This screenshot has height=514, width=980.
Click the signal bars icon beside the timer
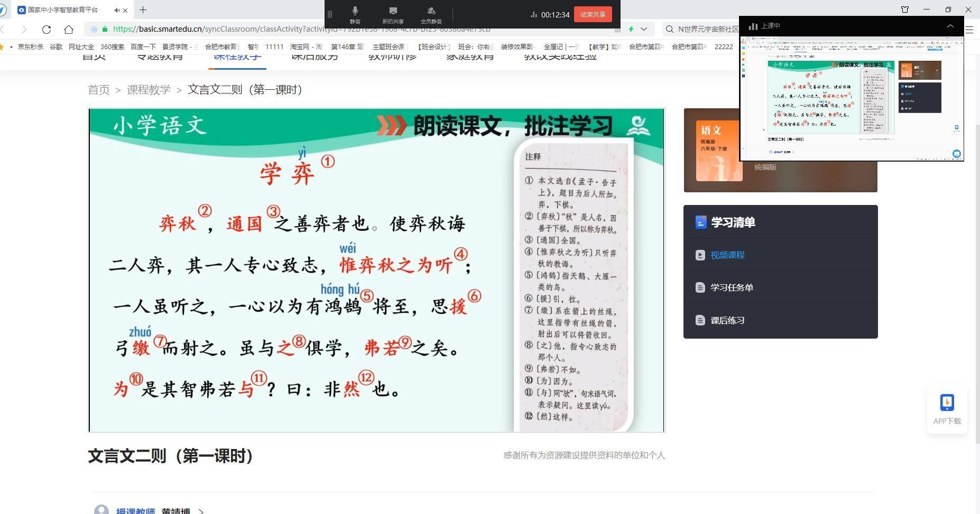tap(533, 15)
